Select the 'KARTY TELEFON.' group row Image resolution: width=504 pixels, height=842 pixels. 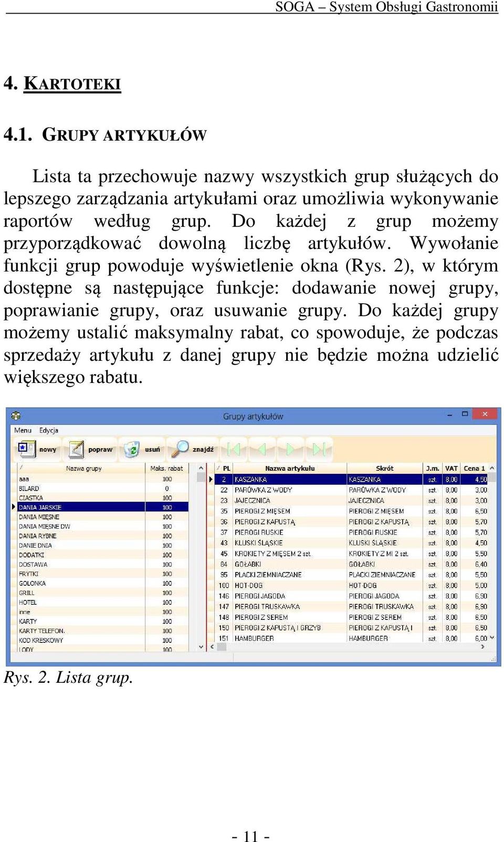click(x=102, y=631)
